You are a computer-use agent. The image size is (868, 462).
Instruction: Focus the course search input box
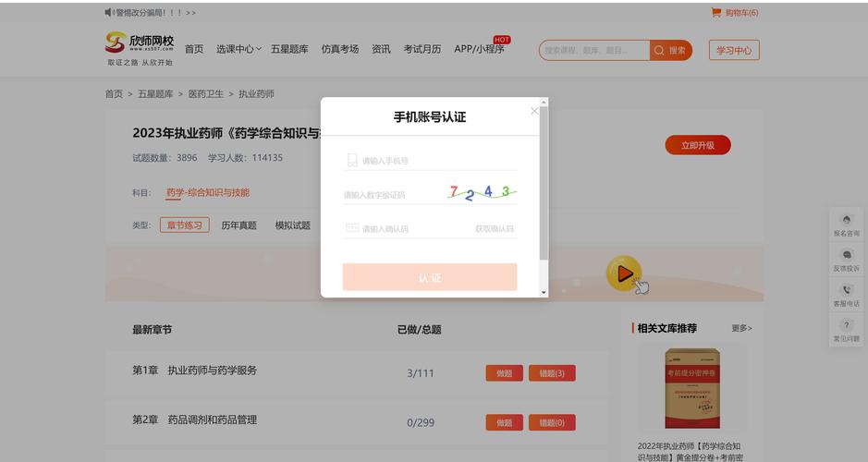pyautogui.click(x=594, y=50)
